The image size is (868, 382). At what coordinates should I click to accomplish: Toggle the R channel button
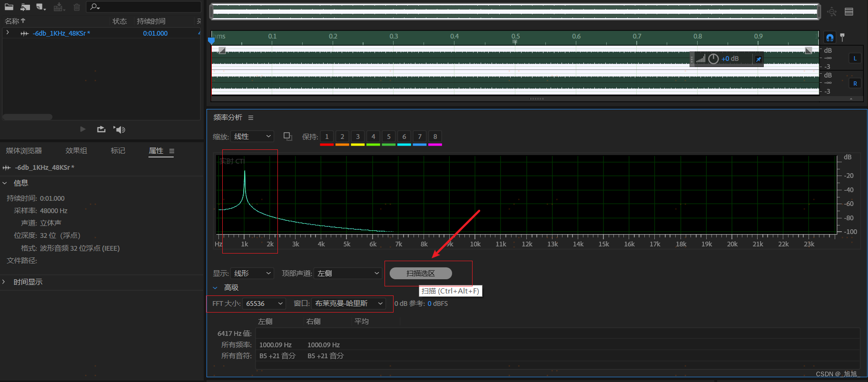pos(855,83)
